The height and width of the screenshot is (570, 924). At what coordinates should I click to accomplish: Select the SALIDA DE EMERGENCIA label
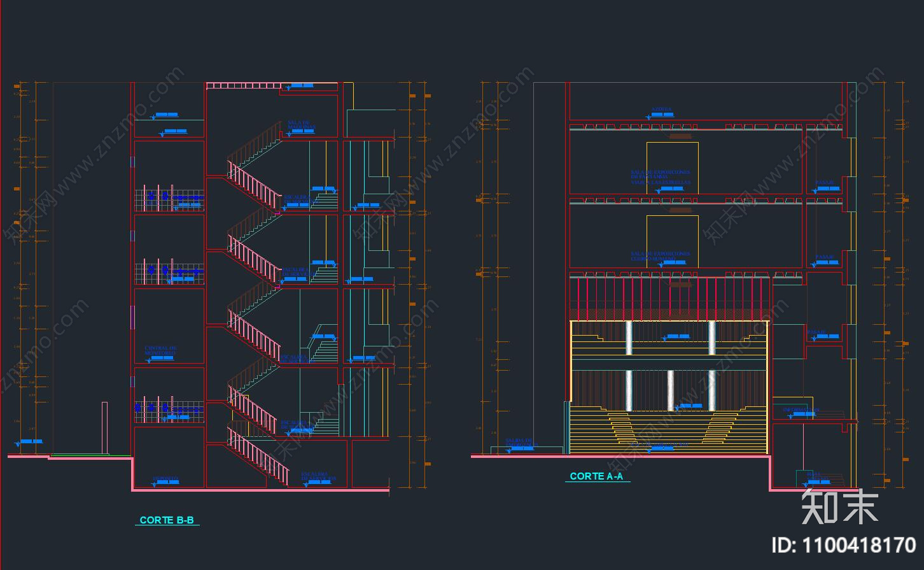[521, 443]
